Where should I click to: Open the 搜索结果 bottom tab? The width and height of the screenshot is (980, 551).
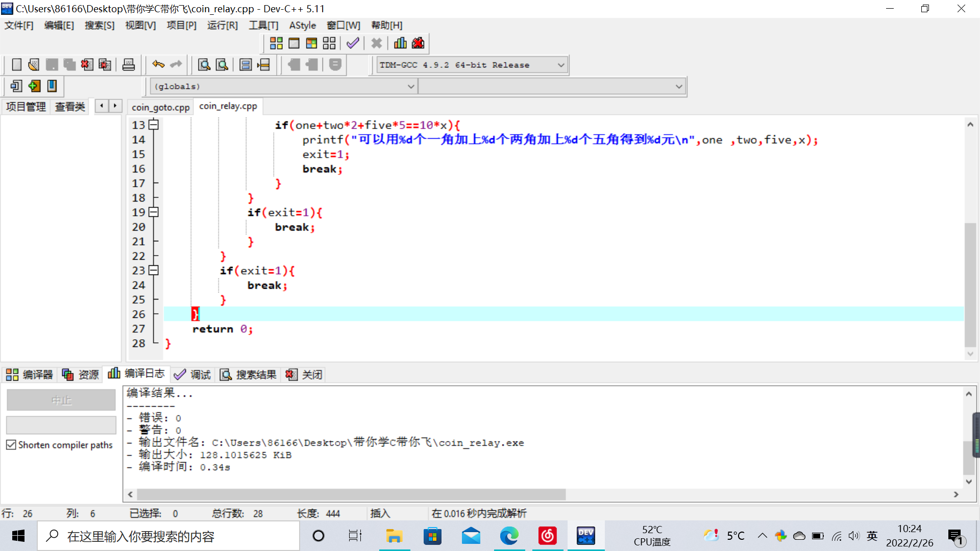(248, 374)
